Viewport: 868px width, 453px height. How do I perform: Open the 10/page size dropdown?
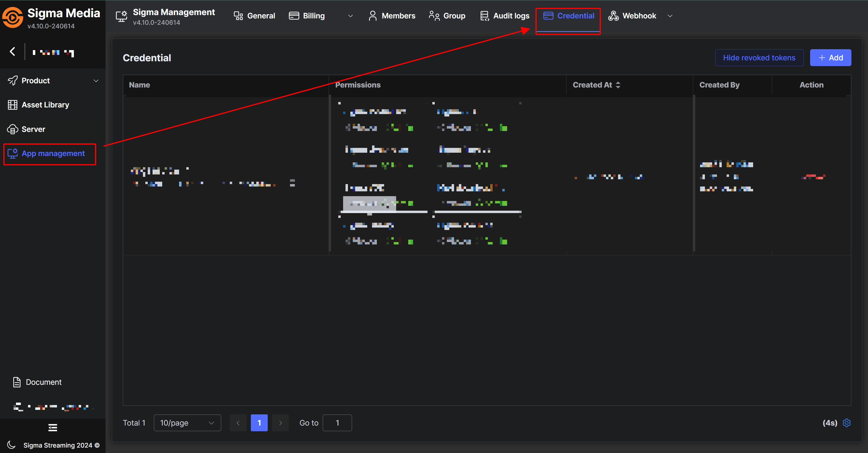click(187, 423)
